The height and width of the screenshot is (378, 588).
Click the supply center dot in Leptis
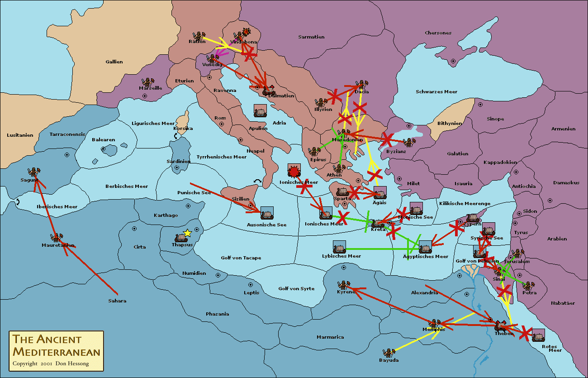pos(250,285)
